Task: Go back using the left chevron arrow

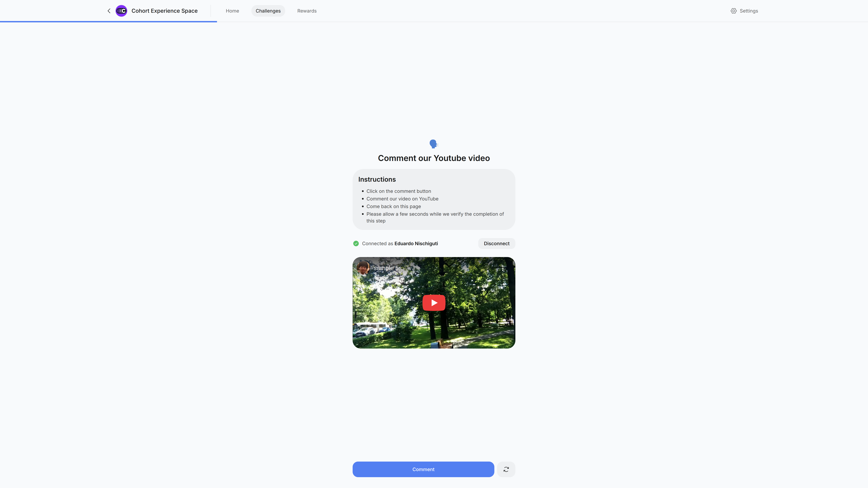Action: point(109,11)
